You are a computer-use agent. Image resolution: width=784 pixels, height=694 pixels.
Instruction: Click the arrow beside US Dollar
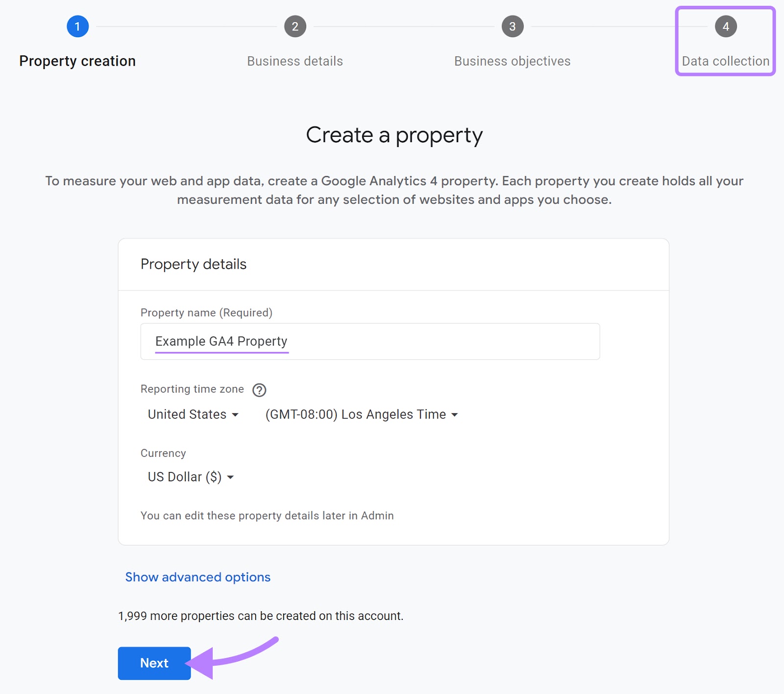pos(231,477)
